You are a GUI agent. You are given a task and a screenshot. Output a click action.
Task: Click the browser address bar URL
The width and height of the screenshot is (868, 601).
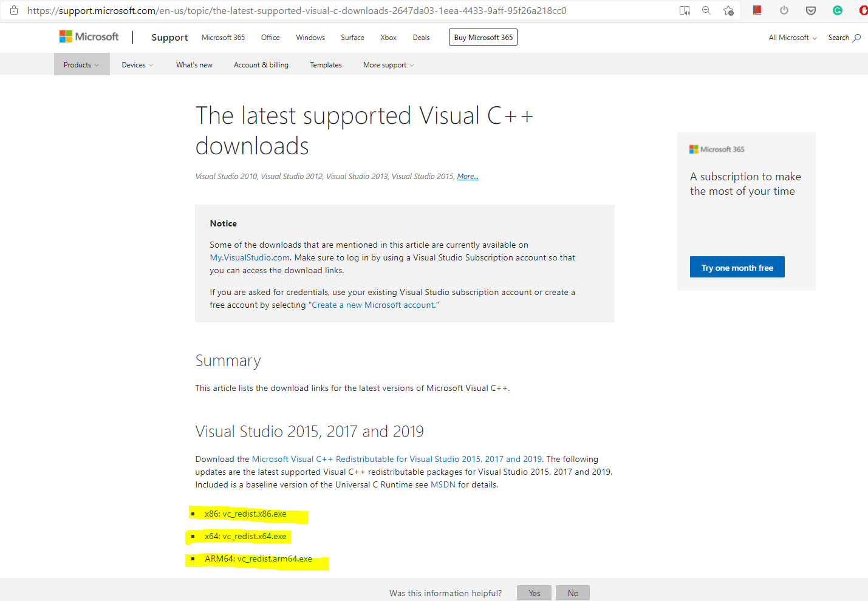296,10
